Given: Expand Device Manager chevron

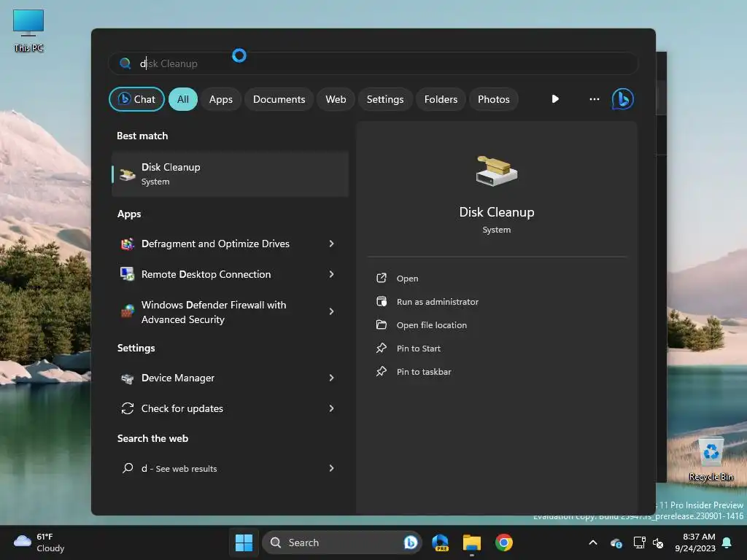Looking at the screenshot, I should (x=332, y=378).
